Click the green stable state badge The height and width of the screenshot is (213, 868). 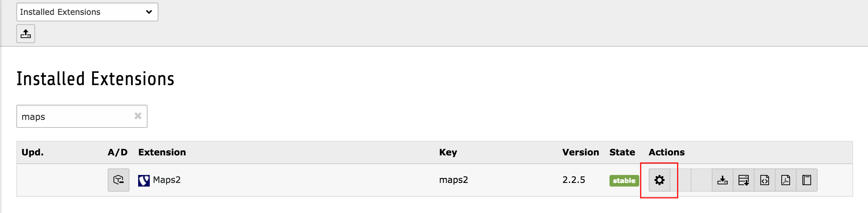[x=624, y=181]
